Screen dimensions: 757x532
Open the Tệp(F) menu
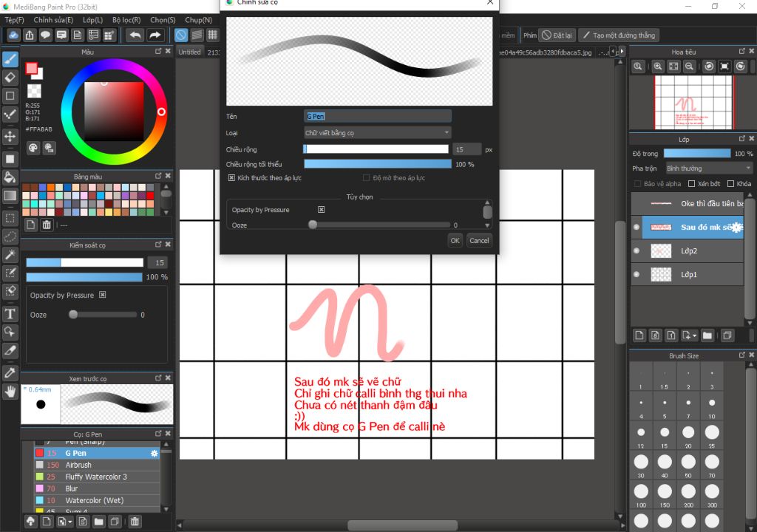(x=15, y=20)
